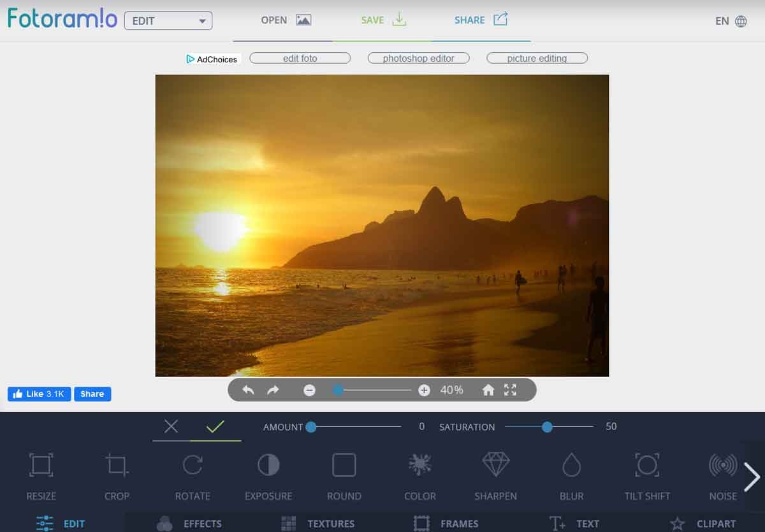Share the photo with SHARE
This screenshot has height=532, width=765.
tap(481, 20)
